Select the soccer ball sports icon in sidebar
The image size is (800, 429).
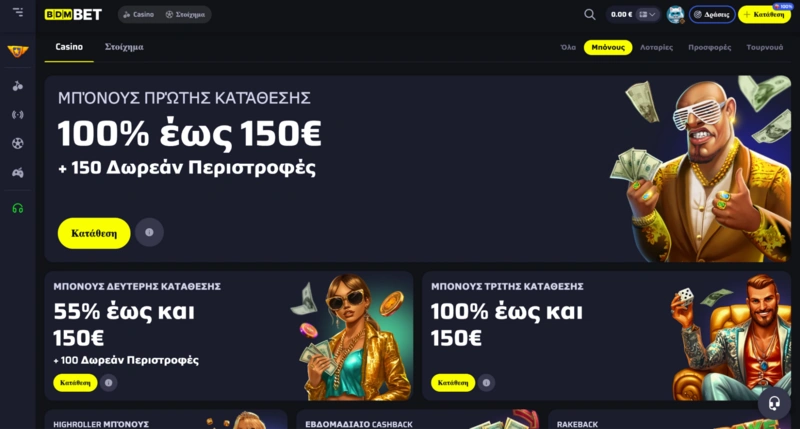coord(18,143)
